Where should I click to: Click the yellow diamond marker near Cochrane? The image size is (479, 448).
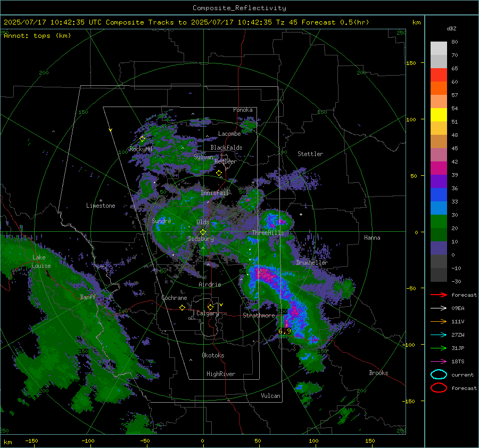point(182,308)
